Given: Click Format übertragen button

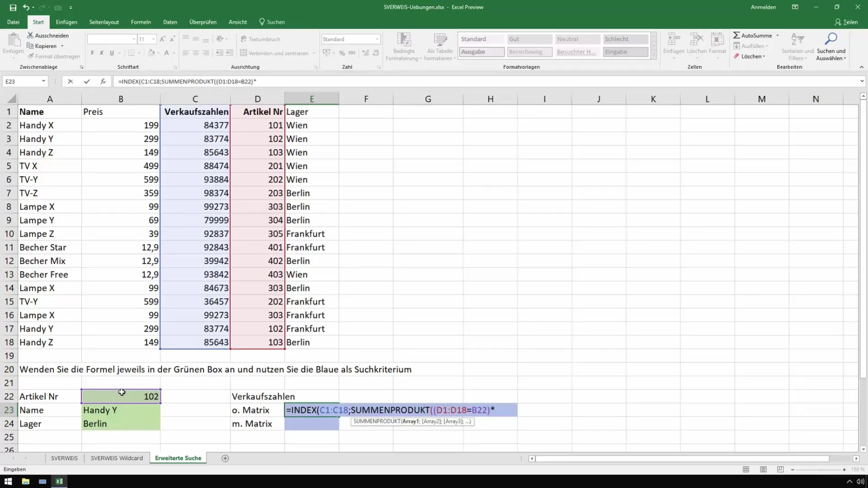Looking at the screenshot, I should [53, 56].
